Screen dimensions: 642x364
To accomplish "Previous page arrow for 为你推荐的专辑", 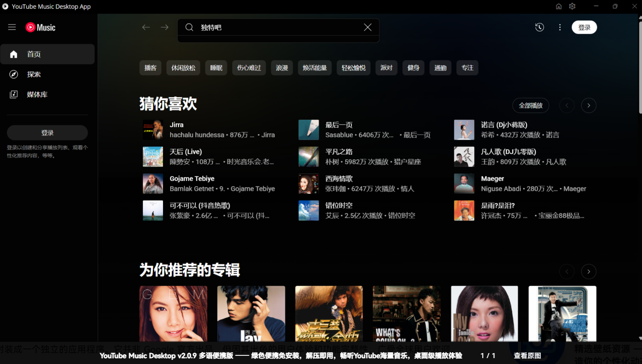I will [x=567, y=272].
